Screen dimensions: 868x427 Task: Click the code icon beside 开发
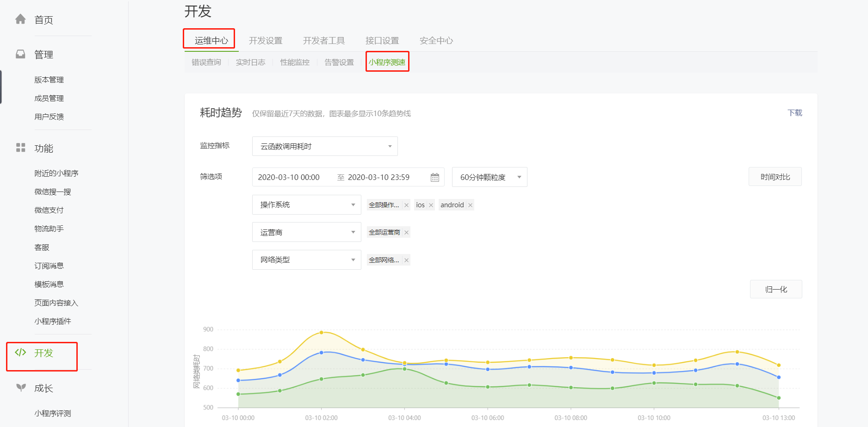click(20, 352)
